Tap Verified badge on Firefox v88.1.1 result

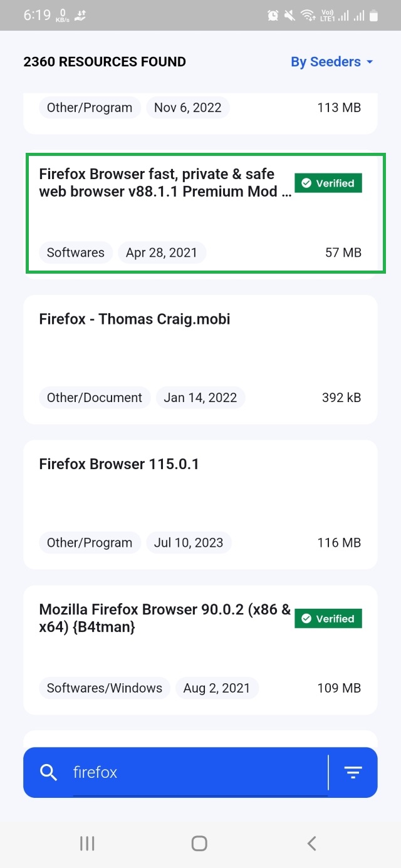[328, 183]
